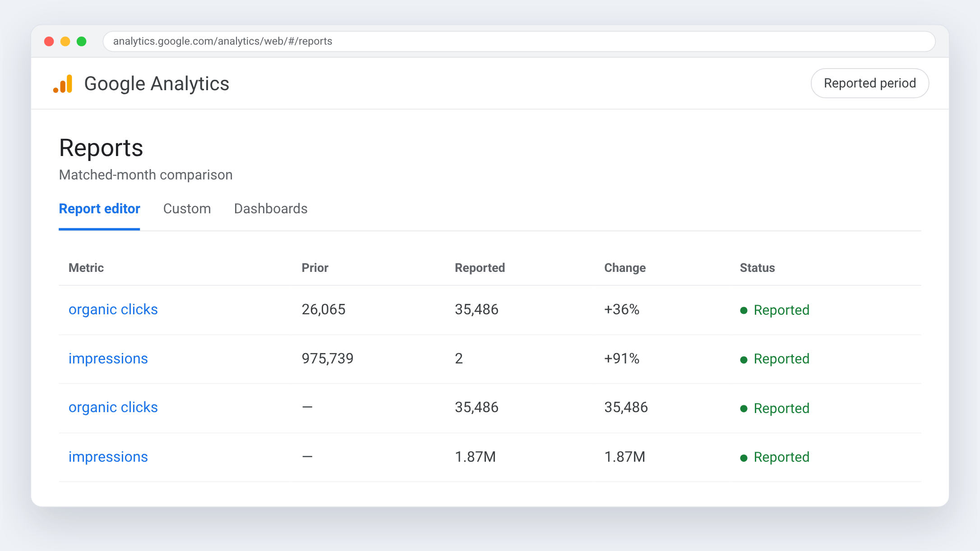Select the 1.87M value in the Change column
The image size is (980, 551).
624,457
